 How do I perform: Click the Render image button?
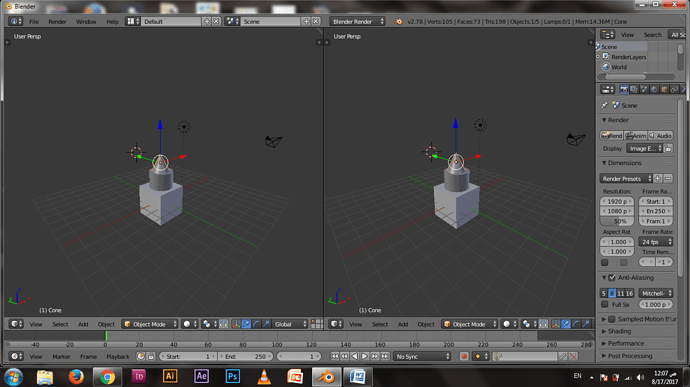click(x=612, y=136)
